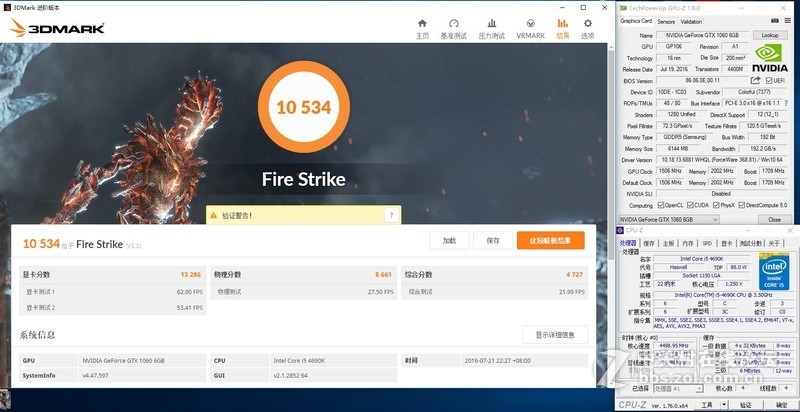Click orange compare online results button
Image resolution: width=800 pixels, height=412 pixels.
click(x=551, y=241)
